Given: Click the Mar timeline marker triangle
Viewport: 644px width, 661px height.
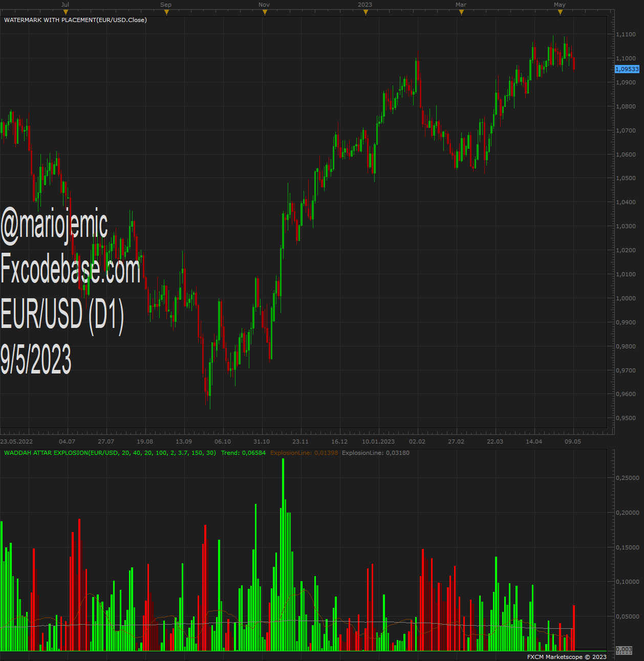Looking at the screenshot, I should (461, 12).
